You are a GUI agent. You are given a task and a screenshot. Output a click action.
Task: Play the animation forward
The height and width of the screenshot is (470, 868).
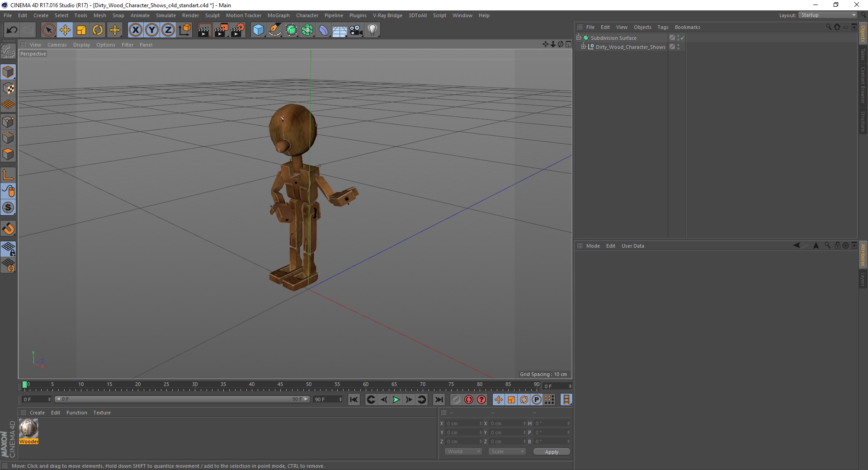click(x=396, y=399)
